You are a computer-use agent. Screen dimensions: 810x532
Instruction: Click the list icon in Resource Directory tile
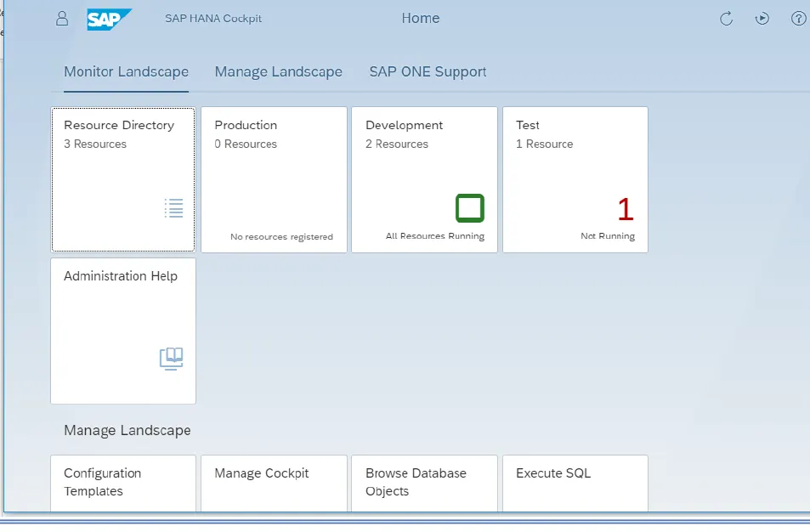coord(174,208)
